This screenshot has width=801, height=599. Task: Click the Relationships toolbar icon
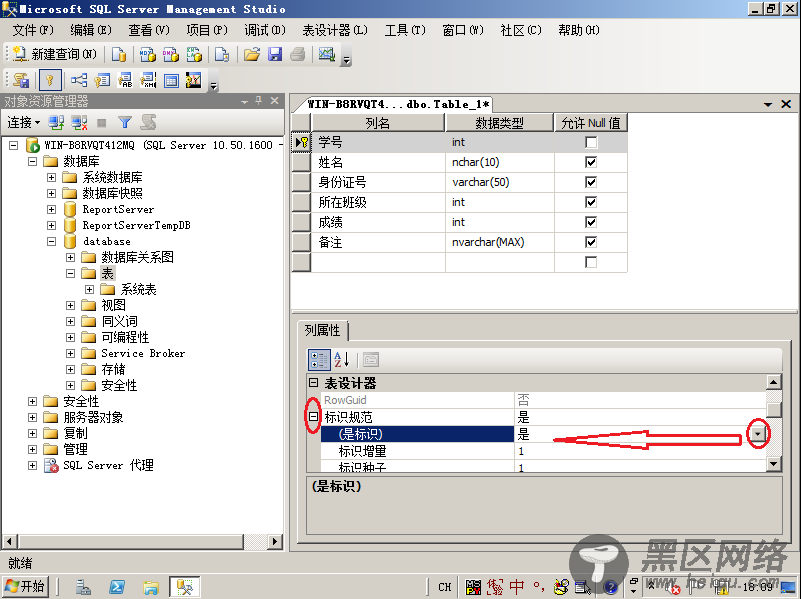[x=79, y=80]
